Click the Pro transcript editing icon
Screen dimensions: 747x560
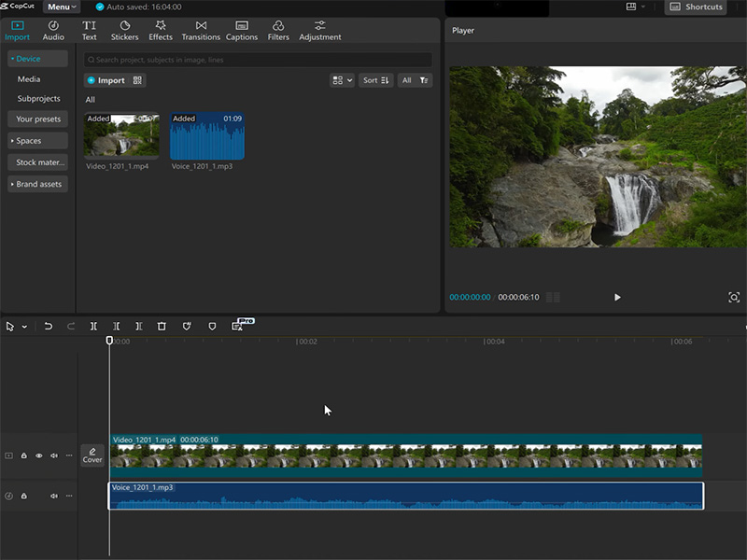pos(237,326)
